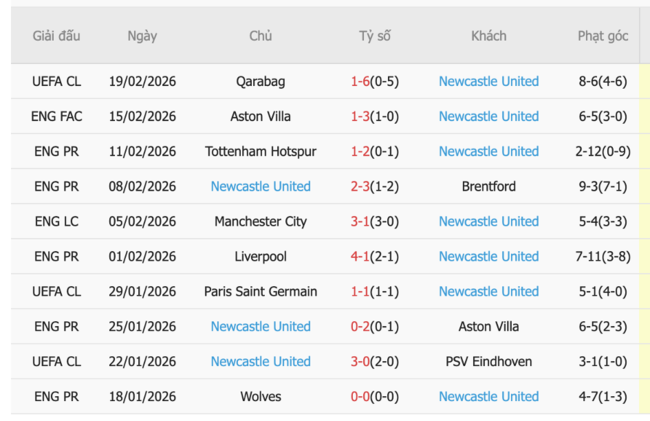Click the Brentford away team cell
650x421 pixels.
click(488, 186)
